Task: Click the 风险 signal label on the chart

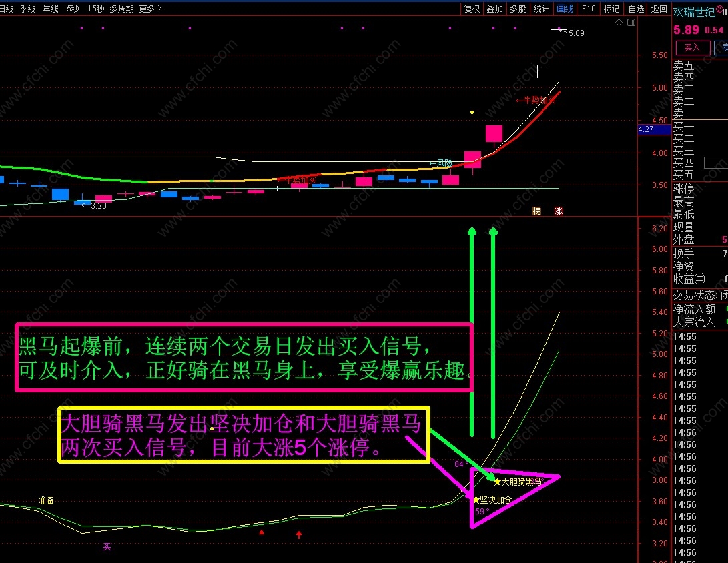Action: tap(440, 163)
